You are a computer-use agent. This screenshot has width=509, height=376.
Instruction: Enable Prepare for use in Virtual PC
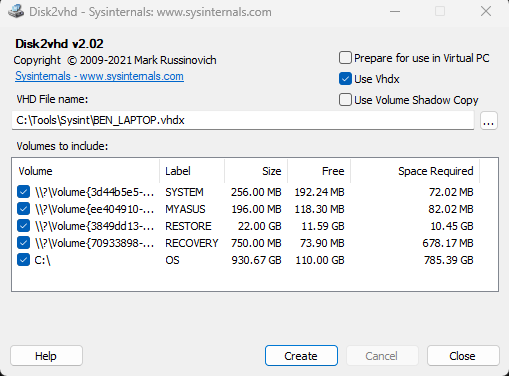(345, 58)
